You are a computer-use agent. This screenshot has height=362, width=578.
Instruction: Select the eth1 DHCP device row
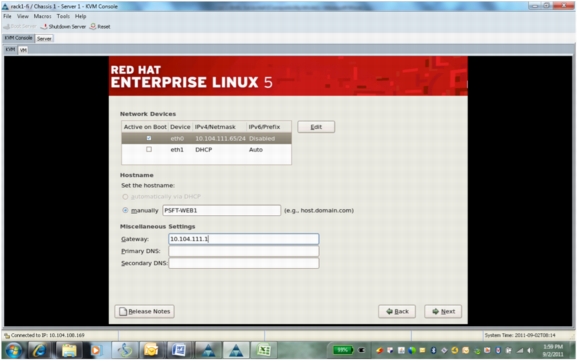click(x=206, y=150)
